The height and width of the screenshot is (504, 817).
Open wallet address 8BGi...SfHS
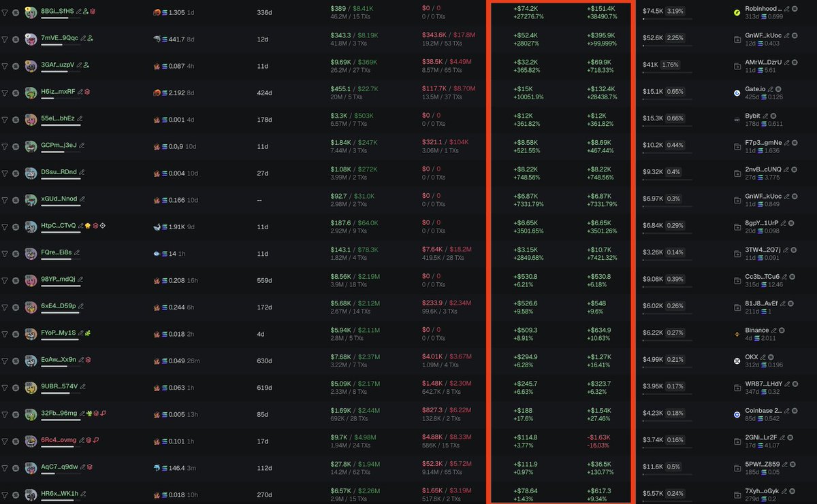[57, 11]
